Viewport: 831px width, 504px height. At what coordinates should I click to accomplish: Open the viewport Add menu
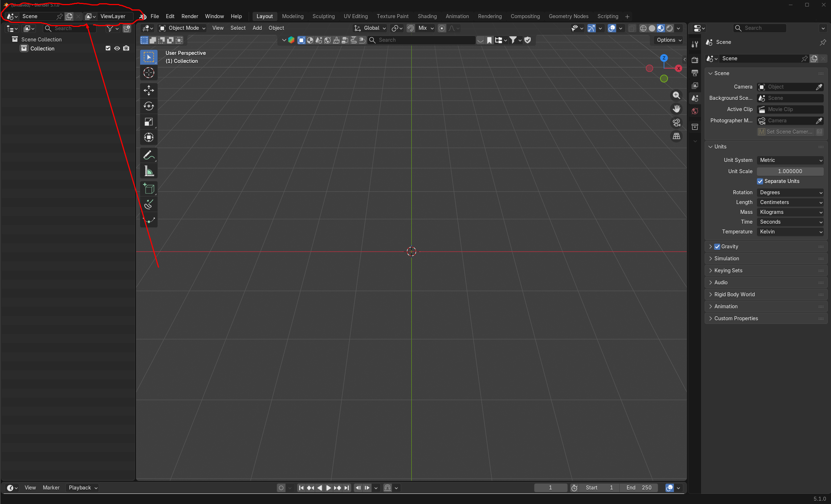click(x=257, y=28)
